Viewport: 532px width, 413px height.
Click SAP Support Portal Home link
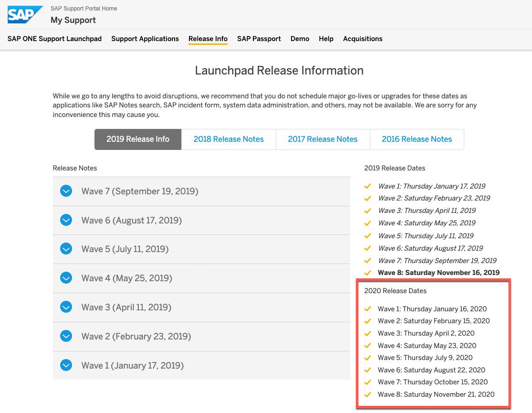(x=84, y=9)
